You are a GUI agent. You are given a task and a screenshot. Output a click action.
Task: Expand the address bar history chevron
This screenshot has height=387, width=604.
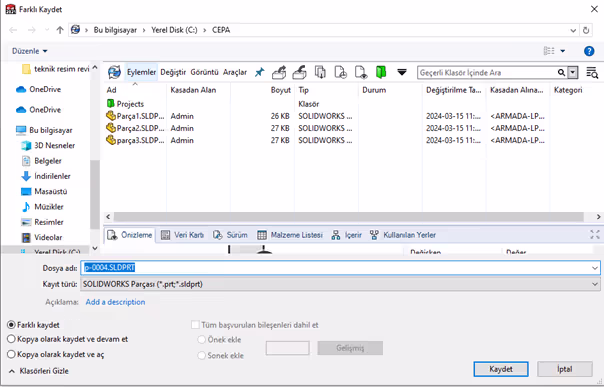pyautogui.click(x=573, y=30)
